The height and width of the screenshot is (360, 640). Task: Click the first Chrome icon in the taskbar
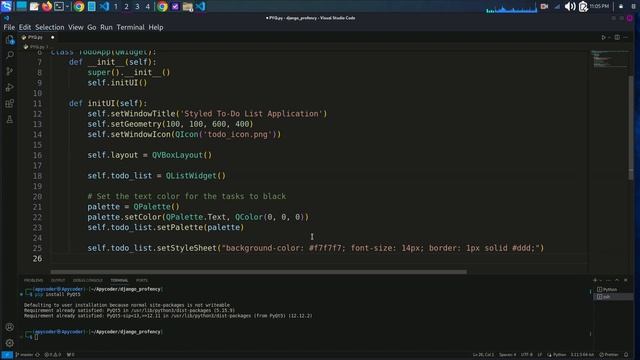(x=79, y=6)
